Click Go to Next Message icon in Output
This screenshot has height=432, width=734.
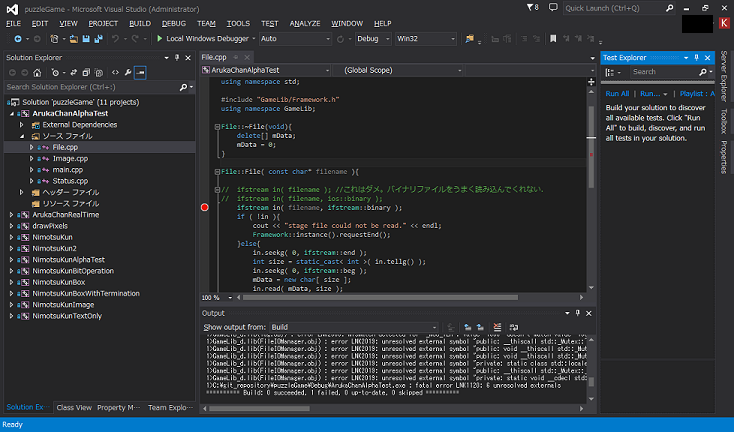tap(480, 327)
